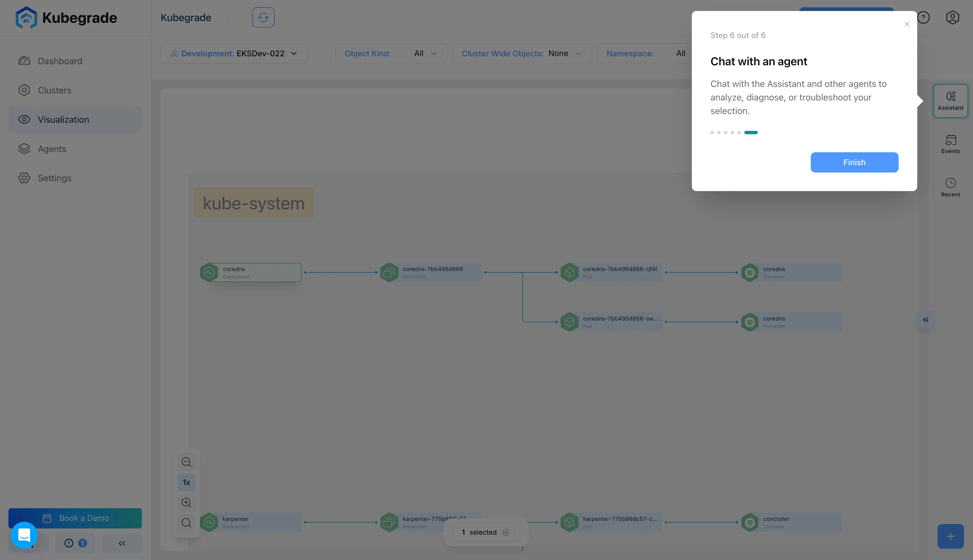973x560 pixels.
Task: Click the zoom out magnifier icon
Action: tap(186, 462)
